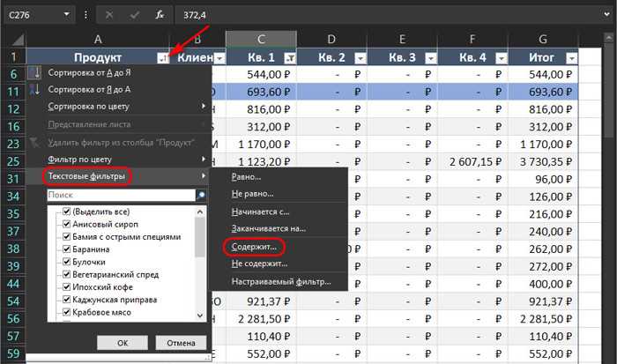The width and height of the screenshot is (617, 364).
Task: Click the sort A to Я icon
Action: point(34,73)
